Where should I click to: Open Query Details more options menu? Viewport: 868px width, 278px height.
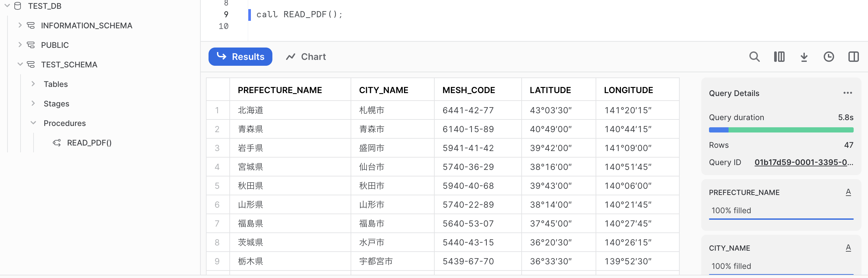click(x=847, y=93)
